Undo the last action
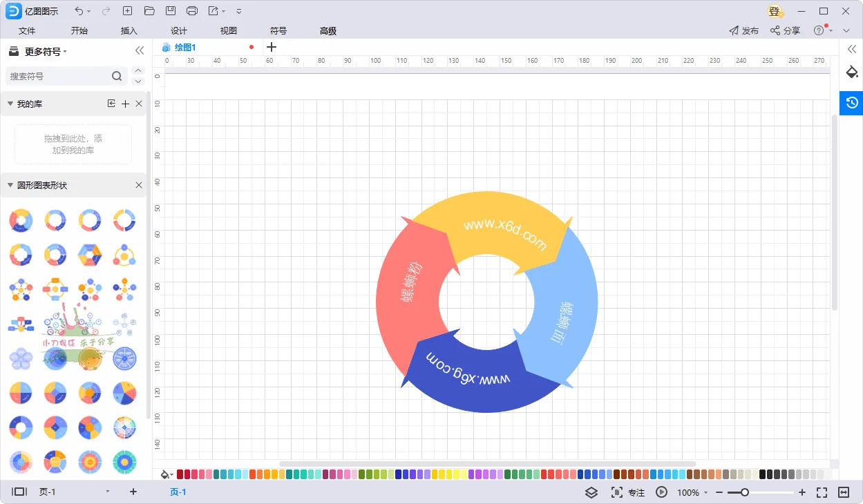The width and height of the screenshot is (863, 504). point(79,10)
